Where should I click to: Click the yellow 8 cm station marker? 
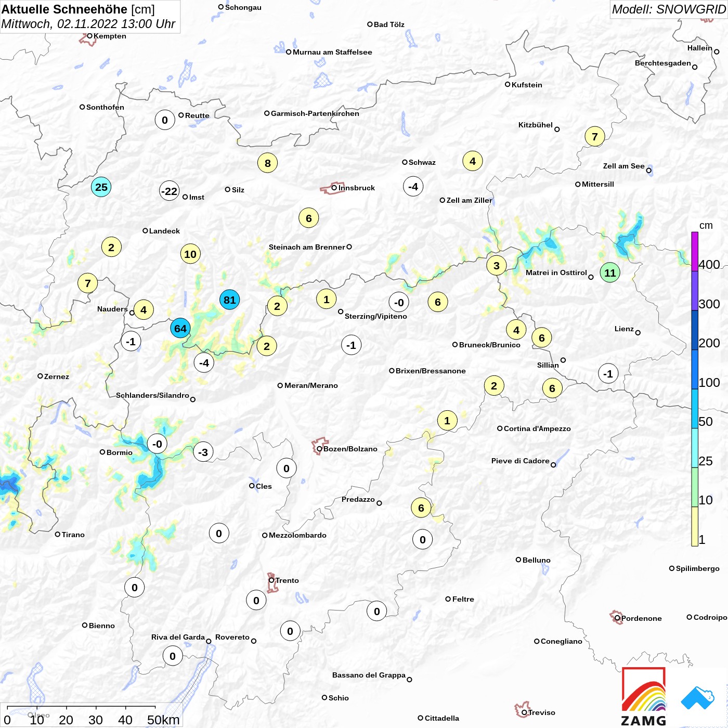point(268,163)
